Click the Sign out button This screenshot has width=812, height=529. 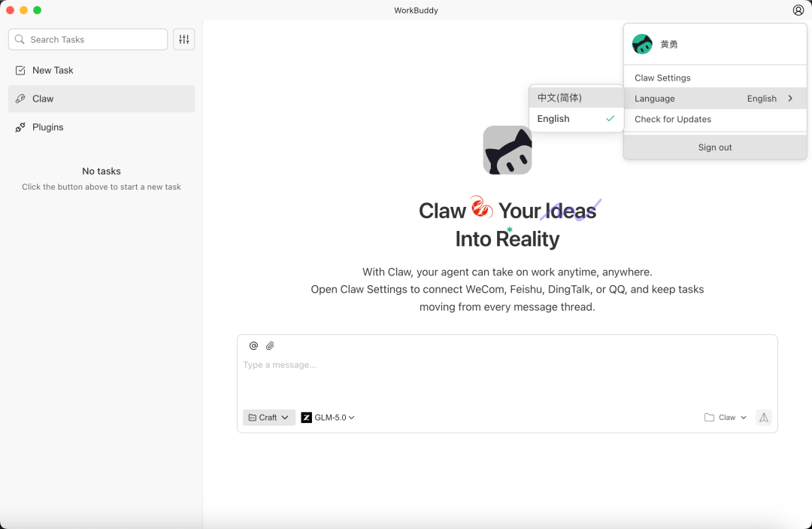(x=715, y=147)
